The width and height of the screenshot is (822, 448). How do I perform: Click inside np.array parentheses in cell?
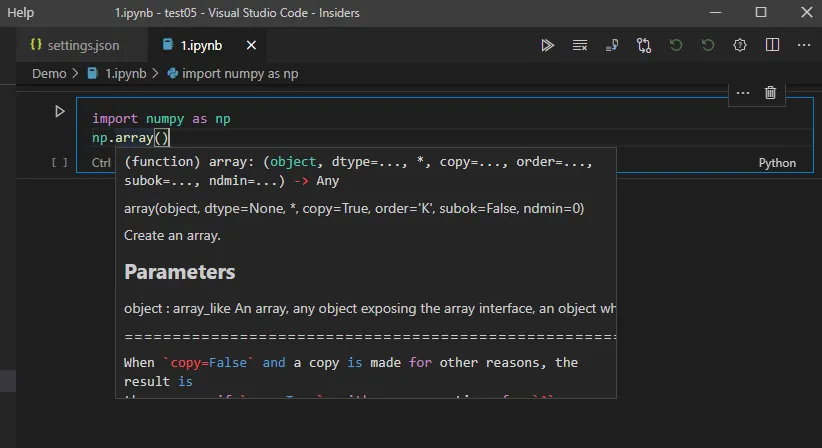click(161, 138)
